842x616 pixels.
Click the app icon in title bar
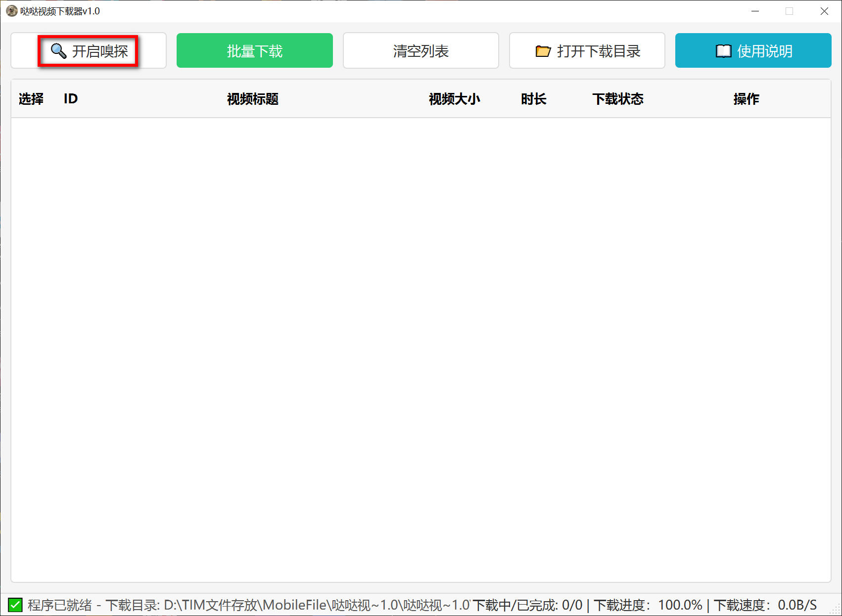coord(11,11)
